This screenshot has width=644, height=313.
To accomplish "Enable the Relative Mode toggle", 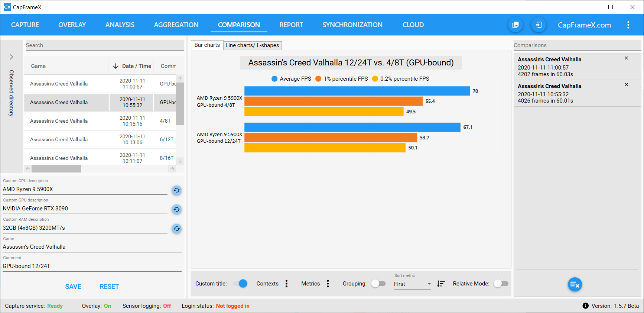I will click(x=501, y=284).
